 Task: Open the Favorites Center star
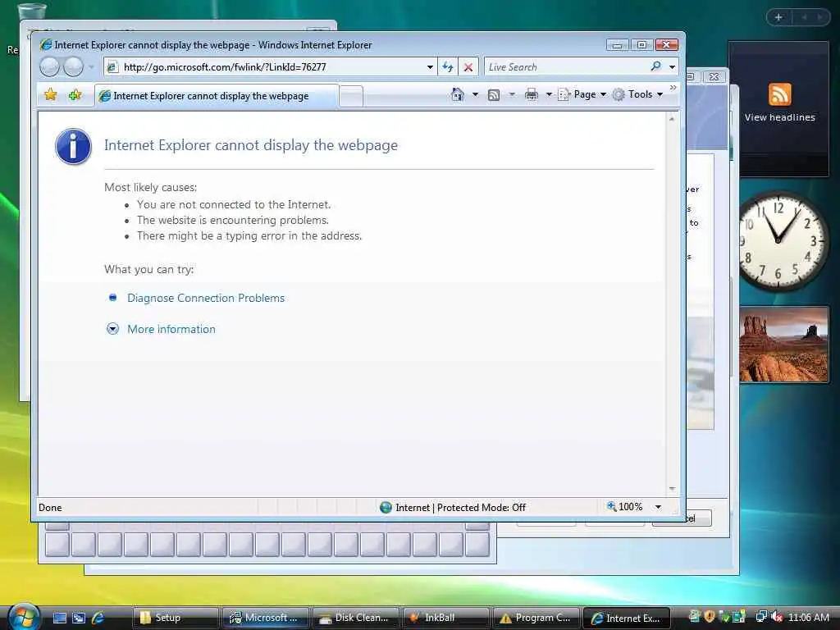[x=50, y=95]
